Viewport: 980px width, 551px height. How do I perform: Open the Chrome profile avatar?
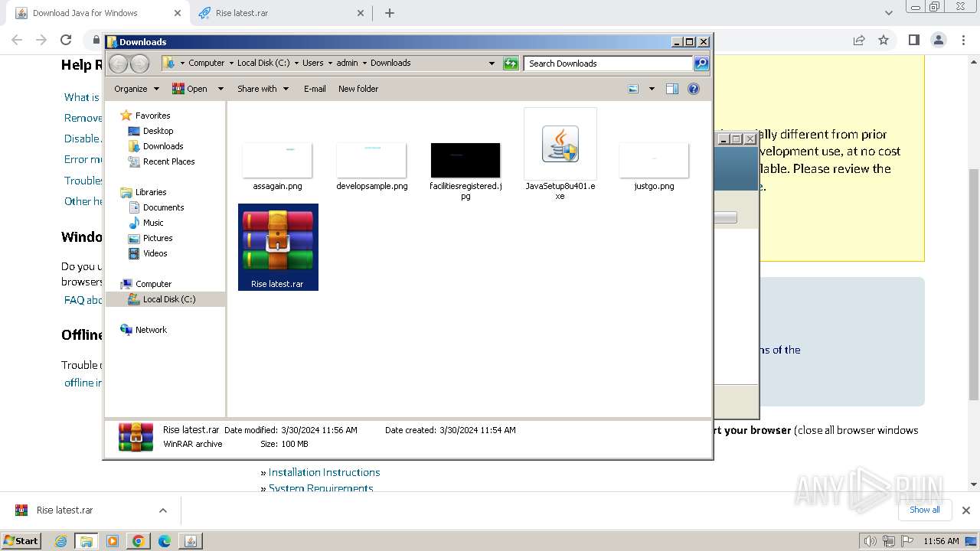[x=939, y=40]
